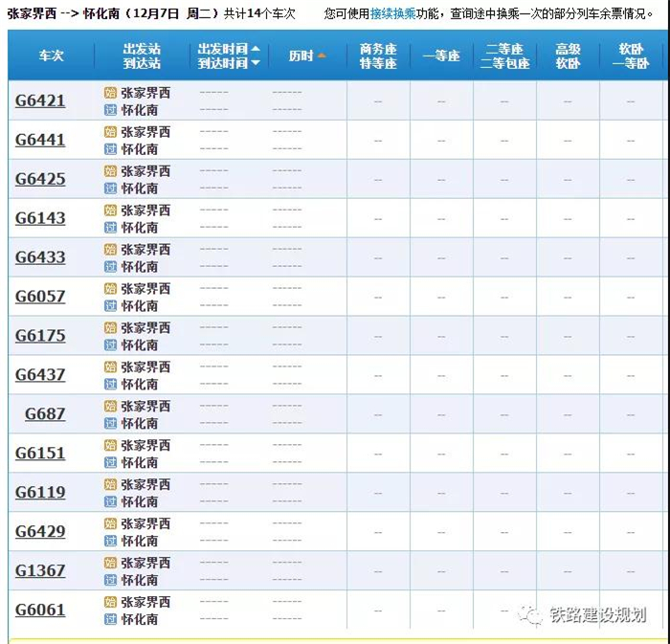Click the 过 pass-through icon in G6151 row
The width and height of the screenshot is (670, 644).
110,462
